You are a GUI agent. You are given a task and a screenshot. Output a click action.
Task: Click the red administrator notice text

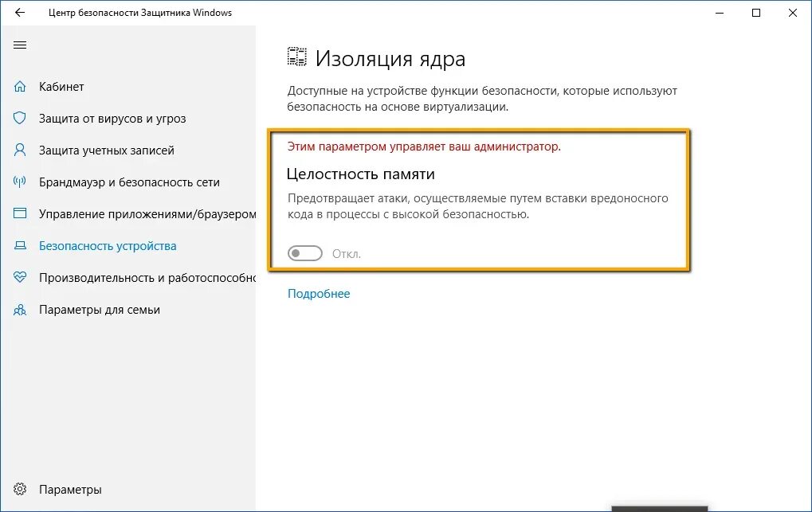coord(424,147)
